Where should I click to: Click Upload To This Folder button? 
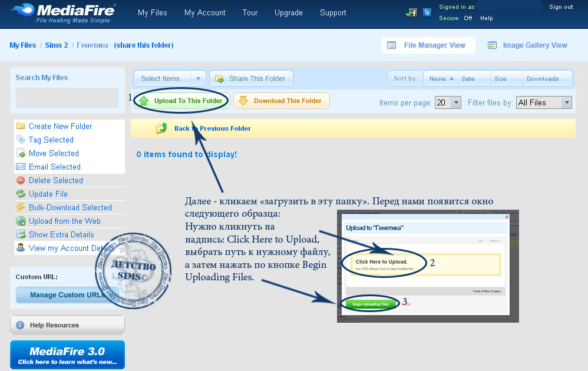coord(182,101)
